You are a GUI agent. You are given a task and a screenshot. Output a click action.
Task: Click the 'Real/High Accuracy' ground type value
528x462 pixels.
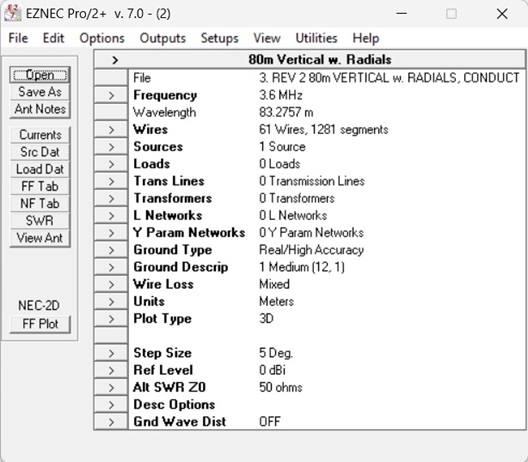pos(311,250)
